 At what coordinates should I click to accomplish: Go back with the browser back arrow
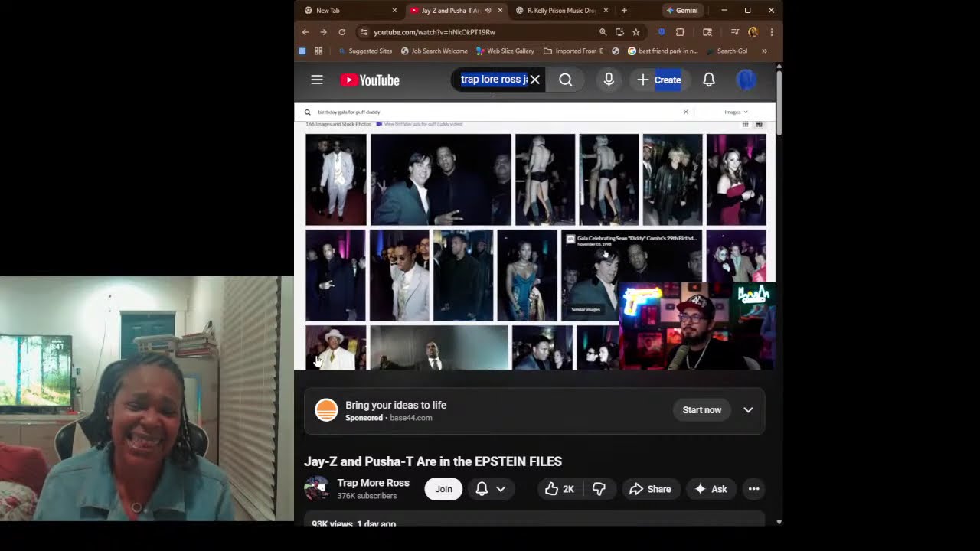(x=305, y=32)
